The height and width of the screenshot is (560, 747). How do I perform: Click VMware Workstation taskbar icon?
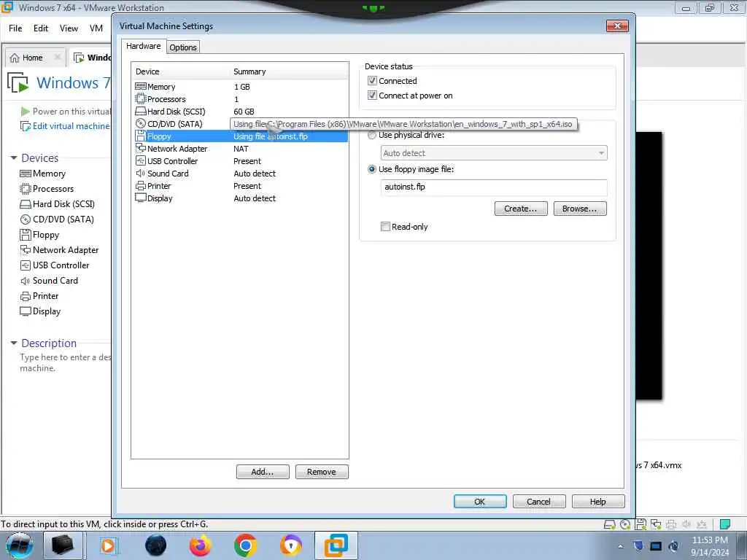pos(336,545)
